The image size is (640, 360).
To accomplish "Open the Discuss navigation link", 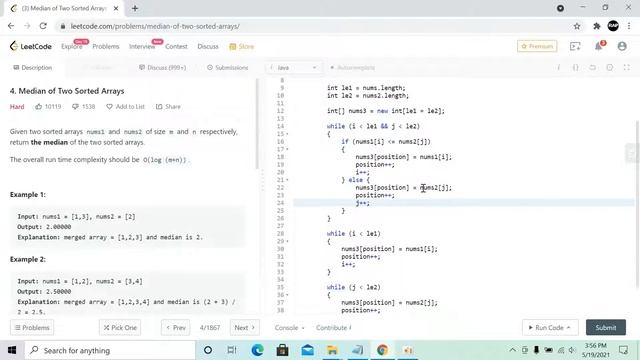I will click(208, 47).
